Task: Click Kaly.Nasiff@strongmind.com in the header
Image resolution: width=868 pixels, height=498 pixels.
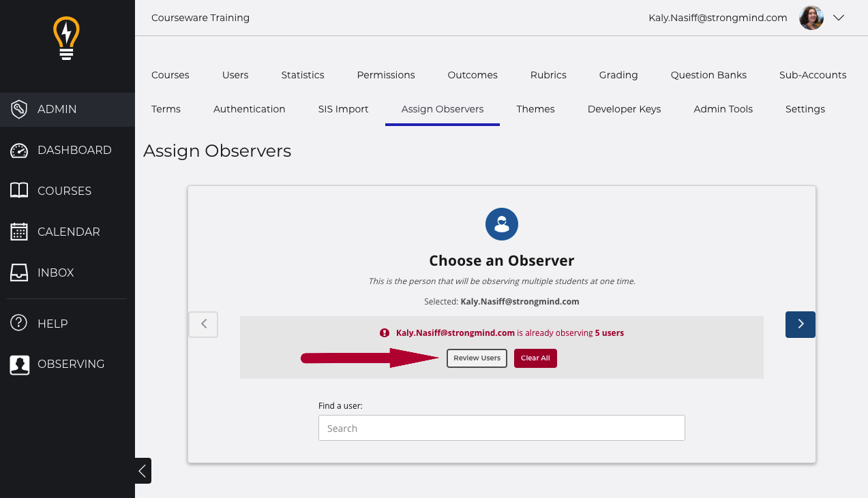Action: click(x=718, y=18)
